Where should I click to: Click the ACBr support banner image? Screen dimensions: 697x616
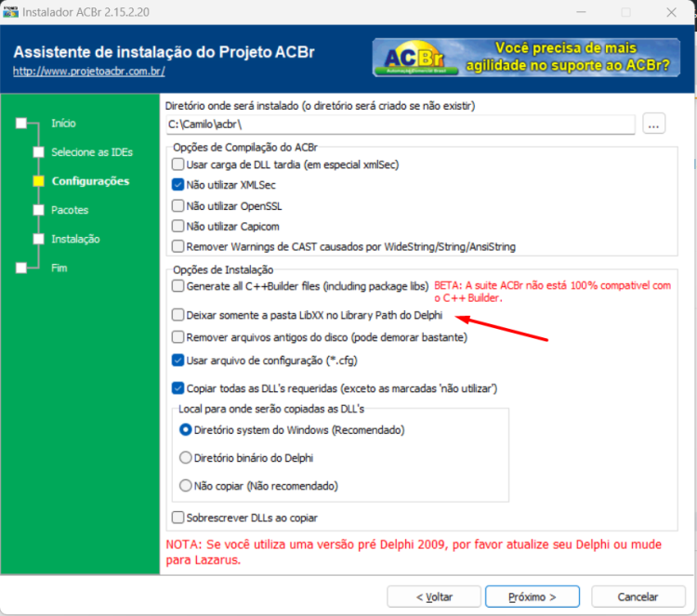[526, 58]
